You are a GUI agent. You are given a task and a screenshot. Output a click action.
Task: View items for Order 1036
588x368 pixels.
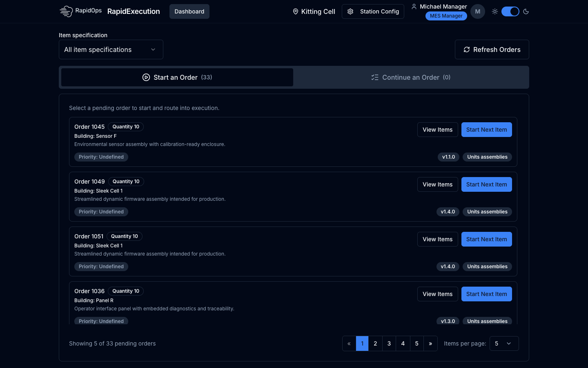438,294
